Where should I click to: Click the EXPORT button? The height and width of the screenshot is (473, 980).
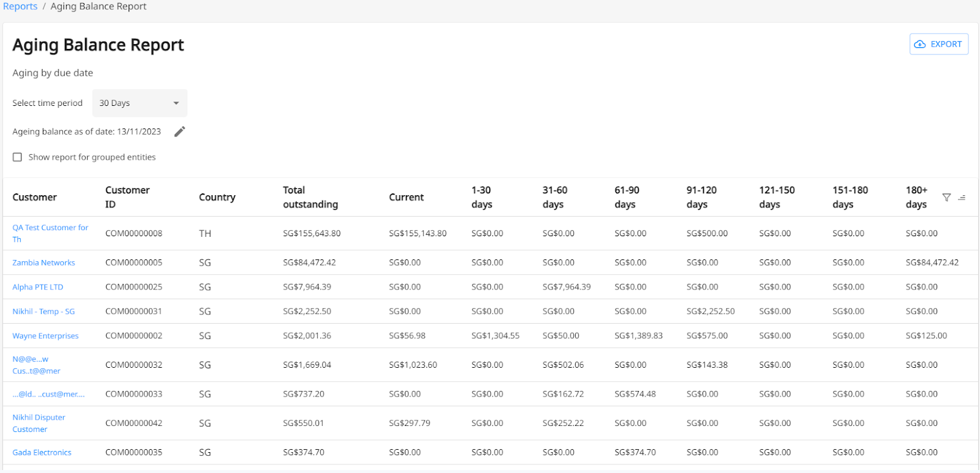pos(938,44)
